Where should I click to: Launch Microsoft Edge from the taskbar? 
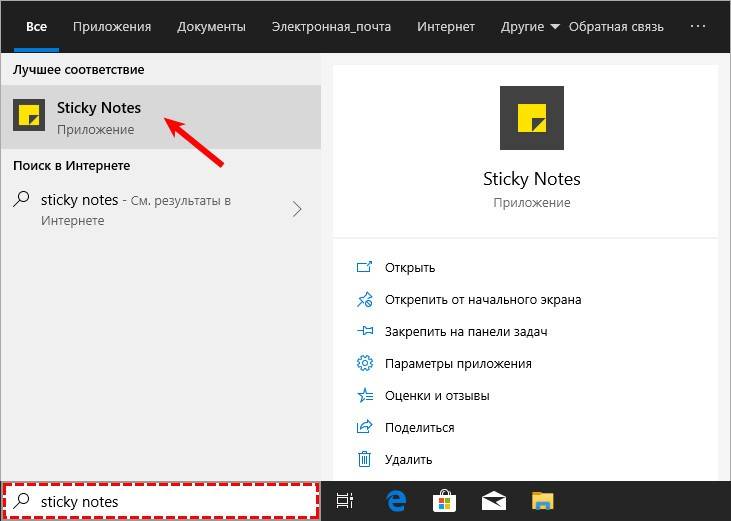point(394,501)
